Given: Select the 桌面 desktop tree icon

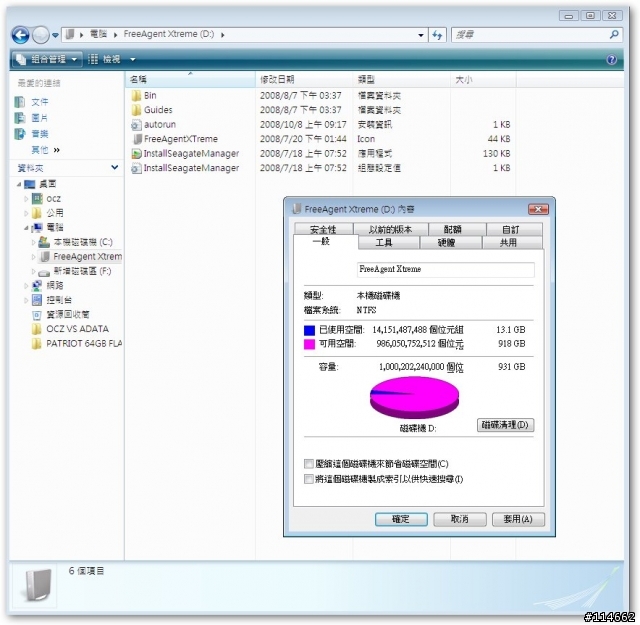Looking at the screenshot, I should click(x=30, y=185).
